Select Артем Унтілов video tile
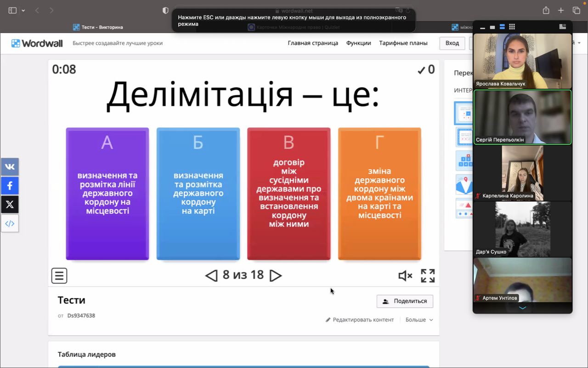 point(523,280)
